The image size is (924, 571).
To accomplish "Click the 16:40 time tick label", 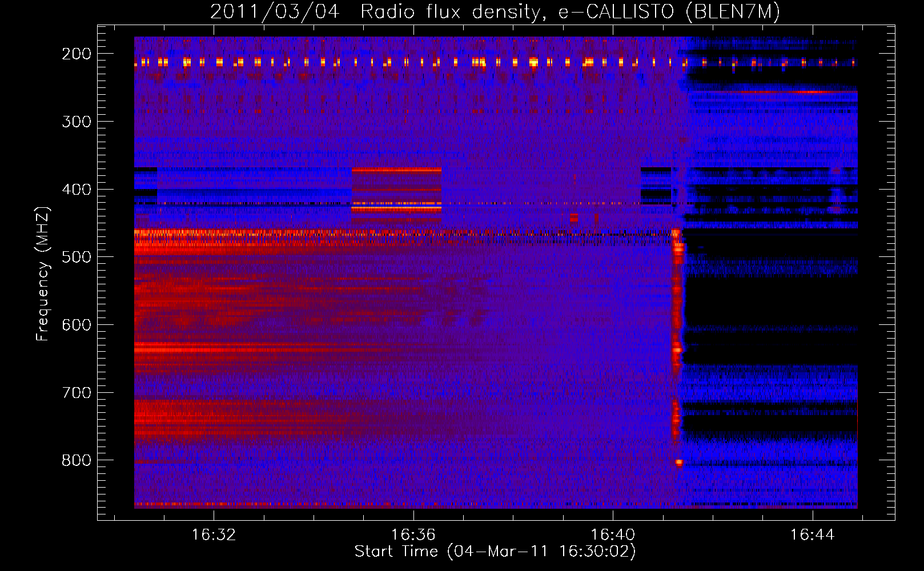I will coord(613,535).
